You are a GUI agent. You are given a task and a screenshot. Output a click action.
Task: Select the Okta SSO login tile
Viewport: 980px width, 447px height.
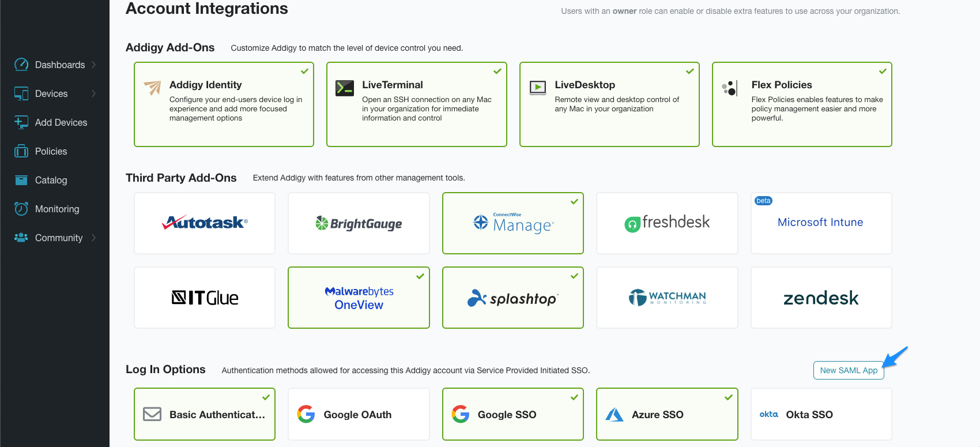click(821, 414)
